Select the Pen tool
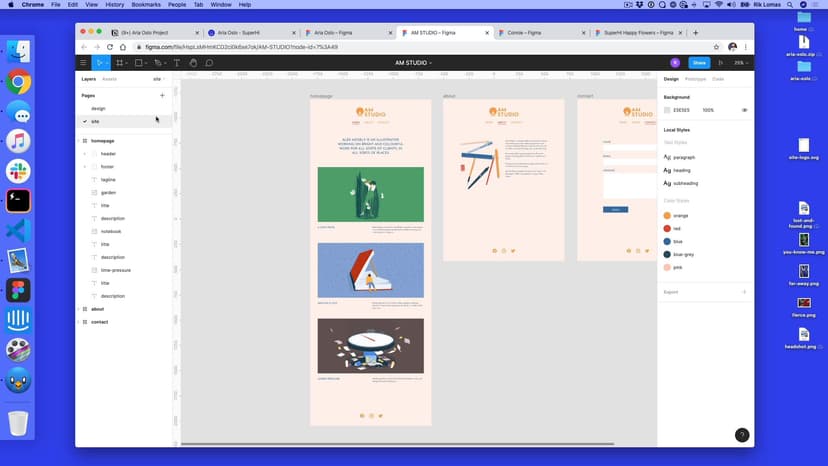Screen dimensions: 828x466 coord(158,63)
